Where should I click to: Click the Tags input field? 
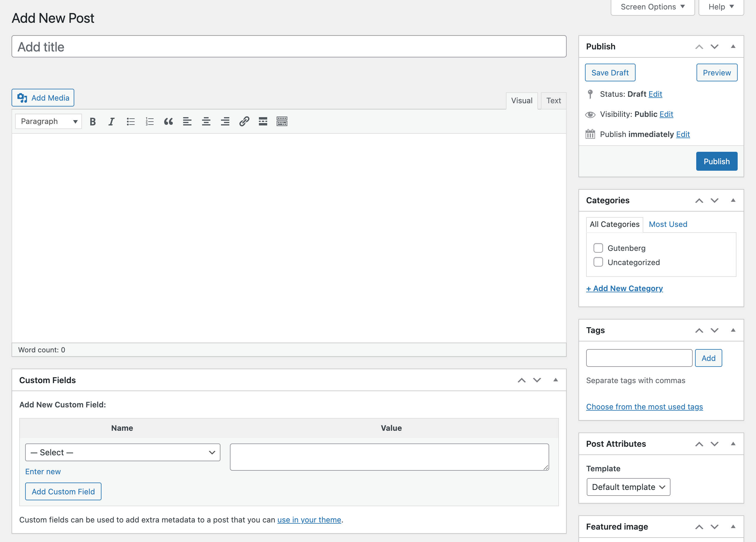tap(639, 358)
